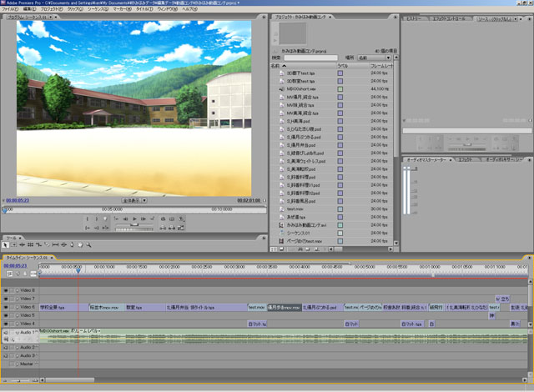Select the Pen tool

click(72, 244)
